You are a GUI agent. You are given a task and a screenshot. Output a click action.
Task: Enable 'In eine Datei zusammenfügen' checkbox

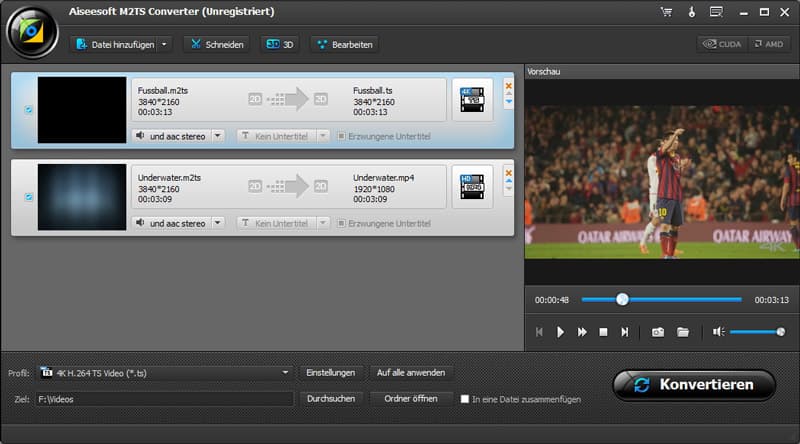click(465, 399)
